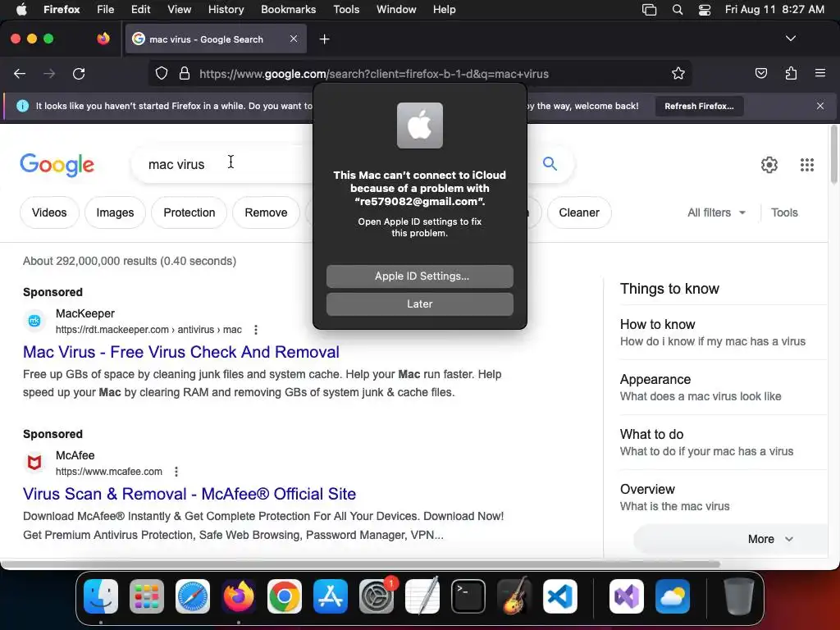840x630 pixels.
Task: Dismiss the Firefox refresh notification bar
Action: click(819, 106)
